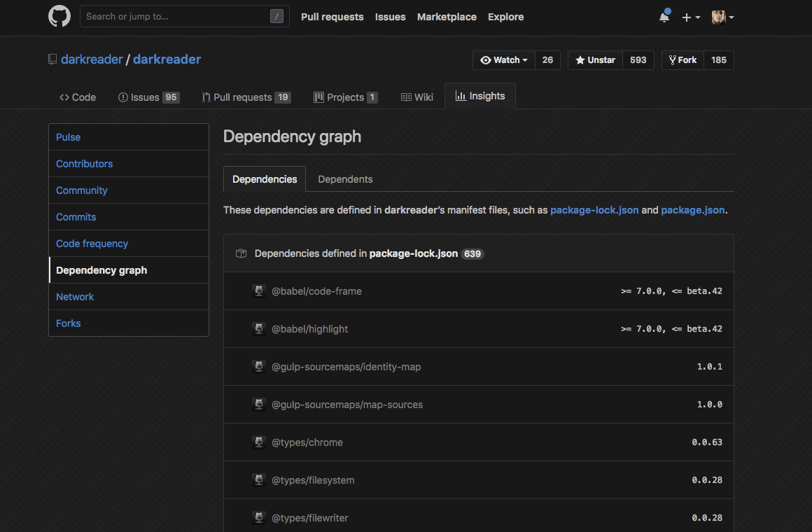Open the user avatar menu
Screen dimensions: 812x532
722,17
